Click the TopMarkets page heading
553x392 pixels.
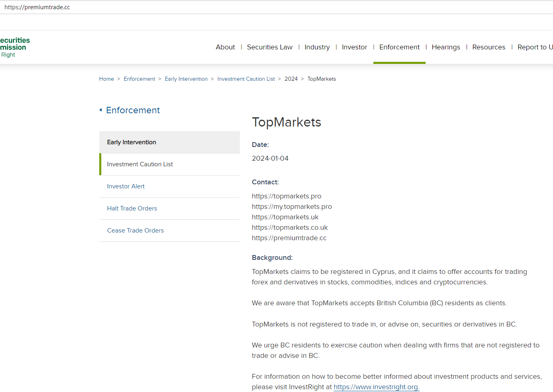(287, 122)
